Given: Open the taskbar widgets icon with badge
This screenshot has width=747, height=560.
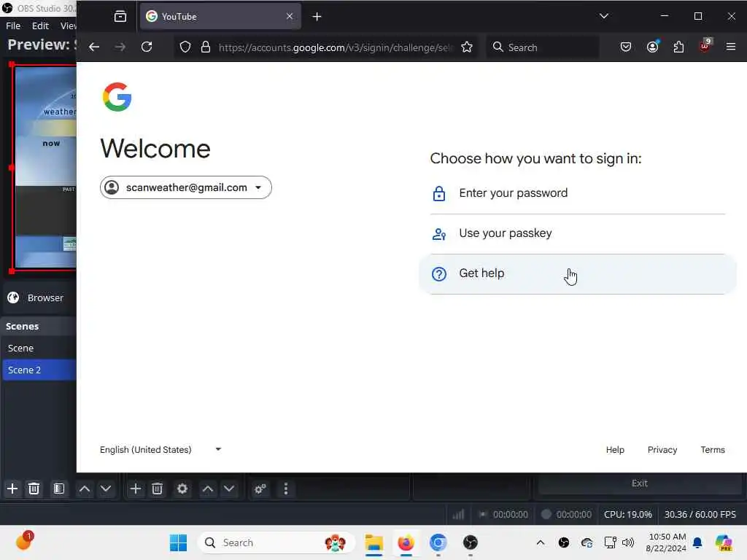Looking at the screenshot, I should 24,541.
